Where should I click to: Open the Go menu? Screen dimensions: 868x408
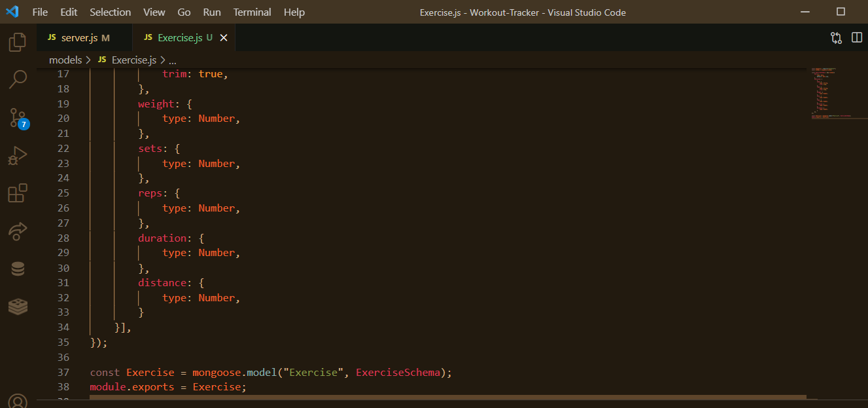pos(184,12)
